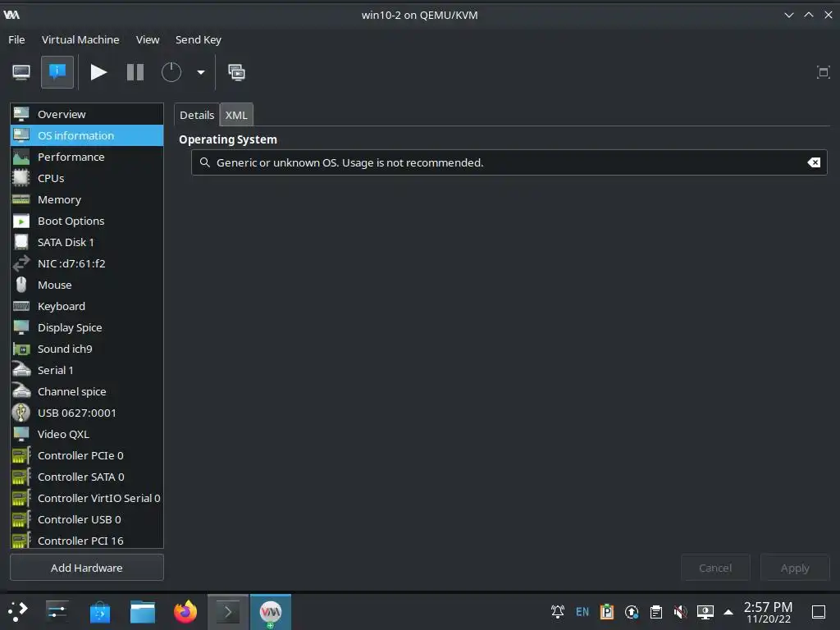This screenshot has height=630, width=840.
Task: Open terminal from taskbar
Action: click(x=228, y=612)
